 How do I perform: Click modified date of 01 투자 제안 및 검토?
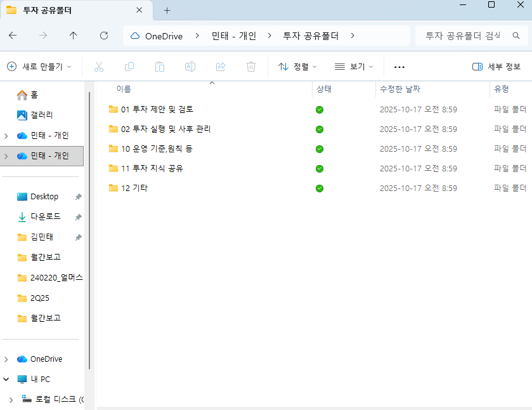coord(418,109)
